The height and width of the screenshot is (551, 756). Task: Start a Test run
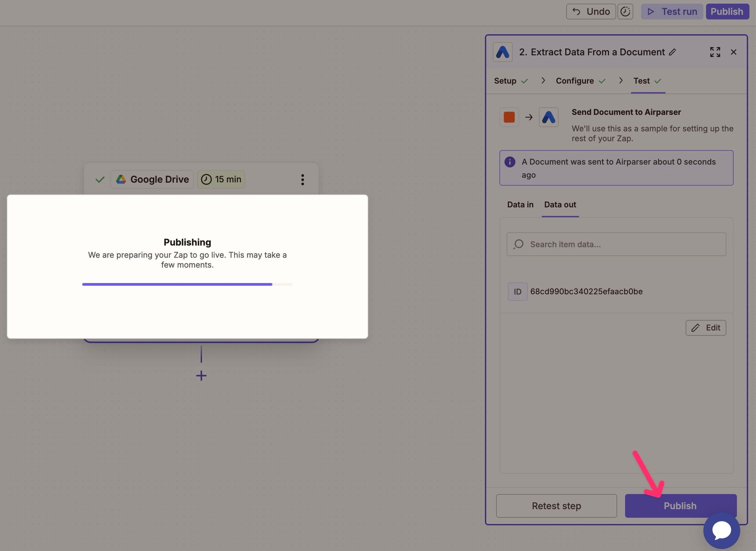(672, 11)
